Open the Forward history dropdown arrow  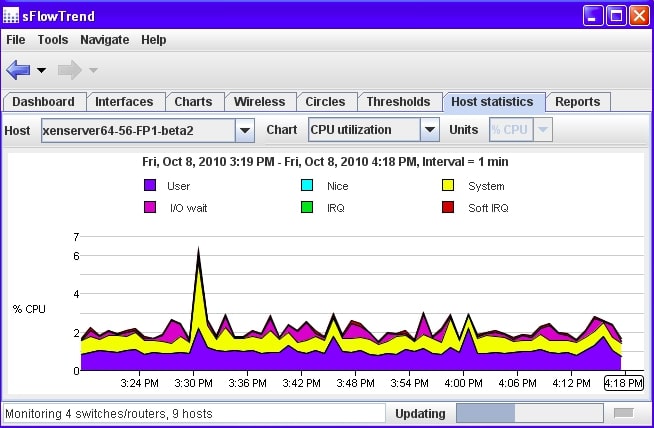pyautogui.click(x=93, y=70)
